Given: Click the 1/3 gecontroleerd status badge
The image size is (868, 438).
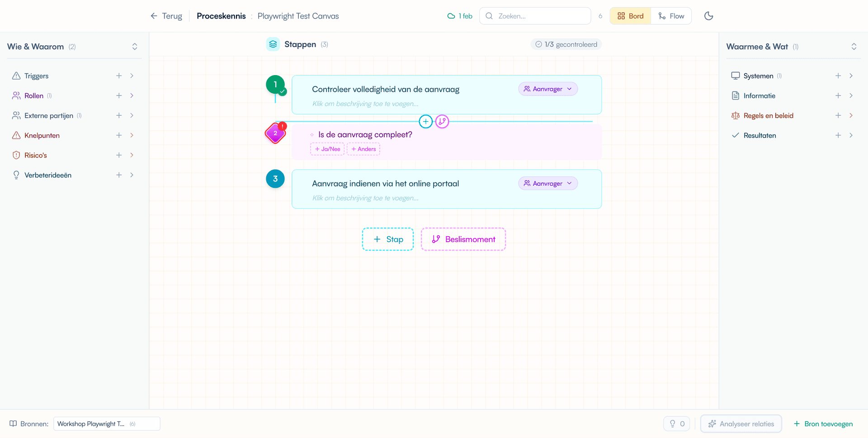Looking at the screenshot, I should pos(566,44).
